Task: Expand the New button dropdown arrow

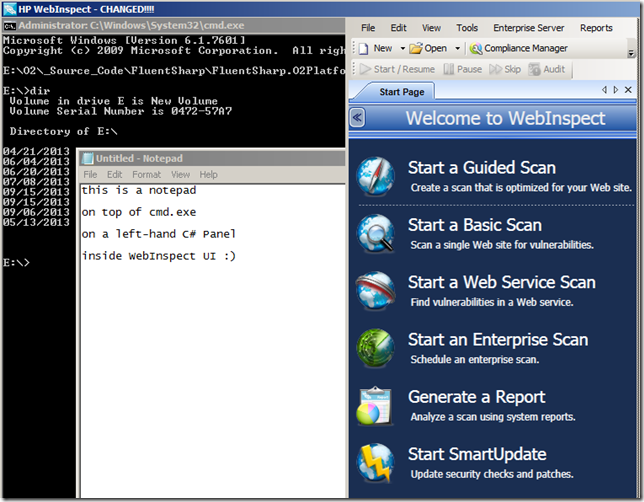Action: point(403,48)
